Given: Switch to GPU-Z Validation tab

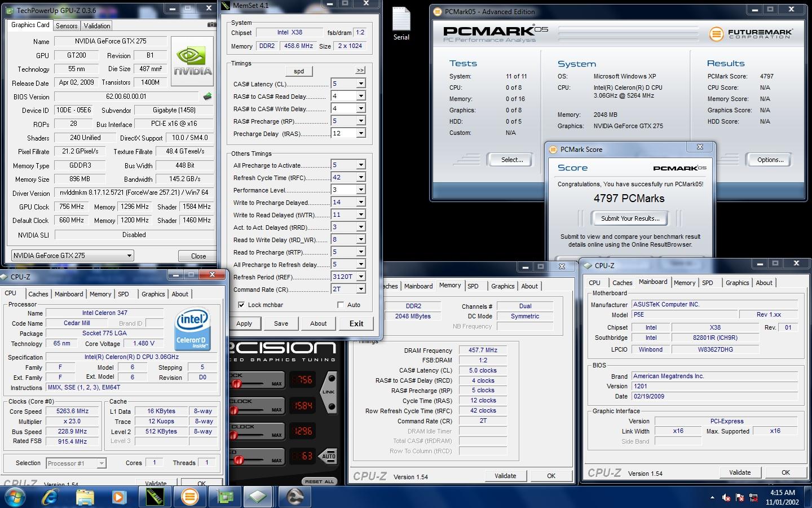Looking at the screenshot, I should (x=97, y=26).
